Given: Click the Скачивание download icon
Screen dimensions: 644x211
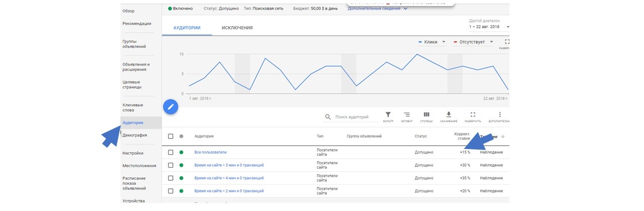Looking at the screenshot, I should (x=449, y=115).
